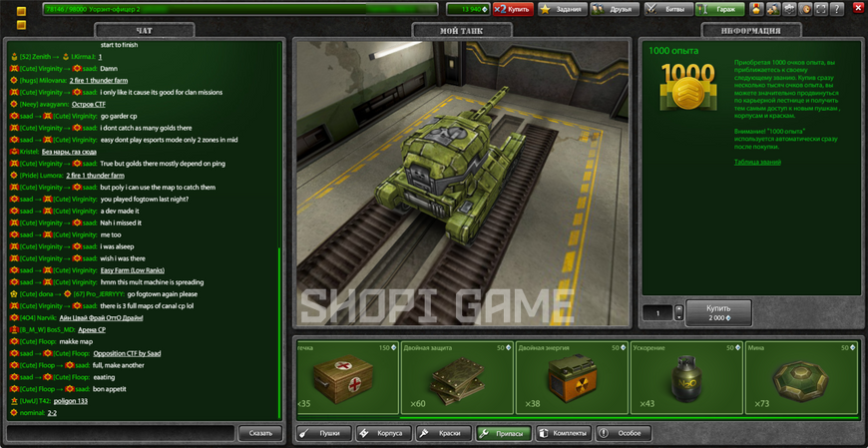Select the repair kit (Аптечка) supply card
868x448 pixels.
[x=347, y=378]
